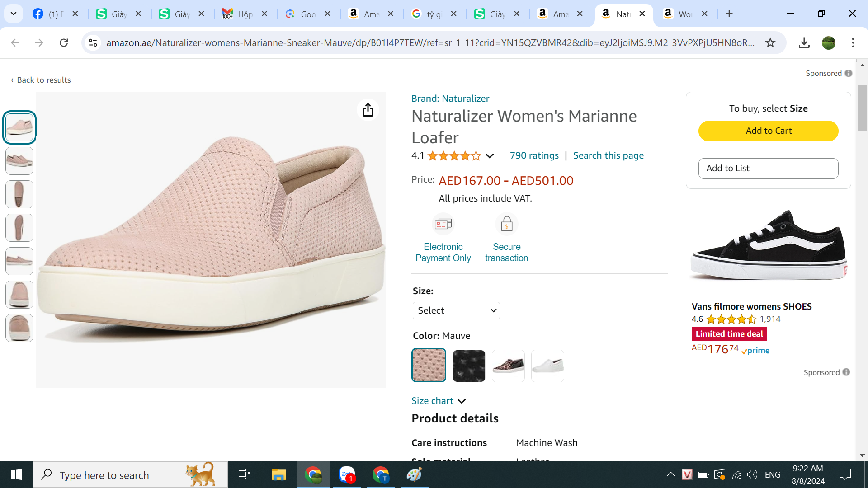Choose the white shoe color option
The image size is (868, 488).
(x=547, y=366)
